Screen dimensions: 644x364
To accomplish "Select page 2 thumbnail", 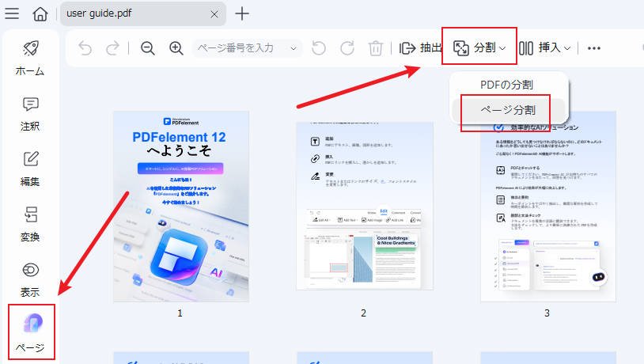I will pos(364,206).
